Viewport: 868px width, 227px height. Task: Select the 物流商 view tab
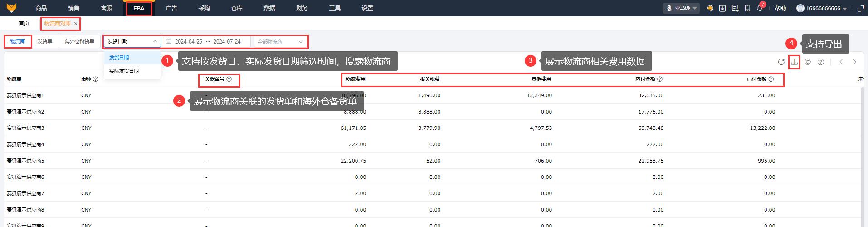18,41
